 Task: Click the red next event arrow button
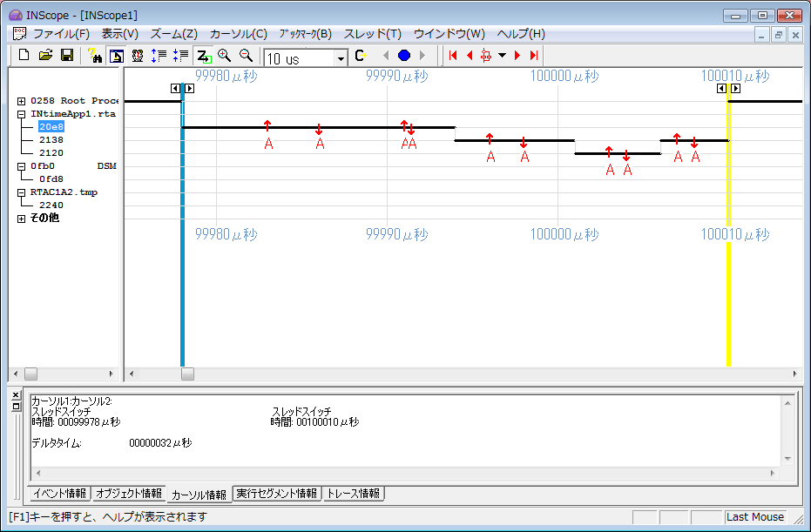click(x=516, y=55)
